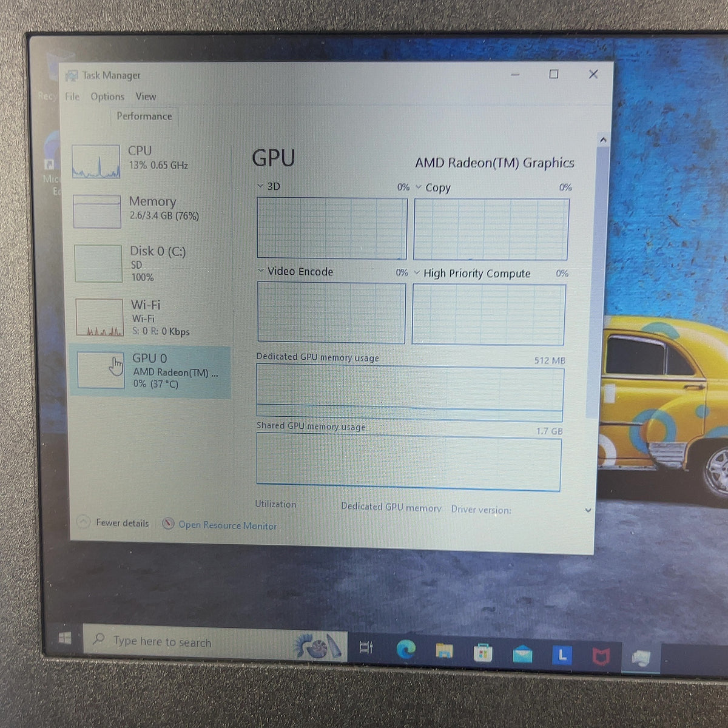The width and height of the screenshot is (728, 728).
Task: Open Microsoft Store from taskbar
Action: pyautogui.click(x=483, y=652)
